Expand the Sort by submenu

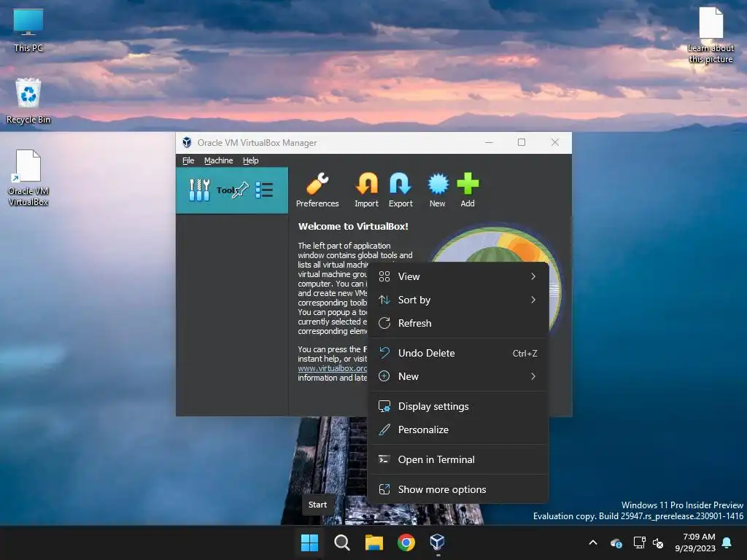(458, 300)
